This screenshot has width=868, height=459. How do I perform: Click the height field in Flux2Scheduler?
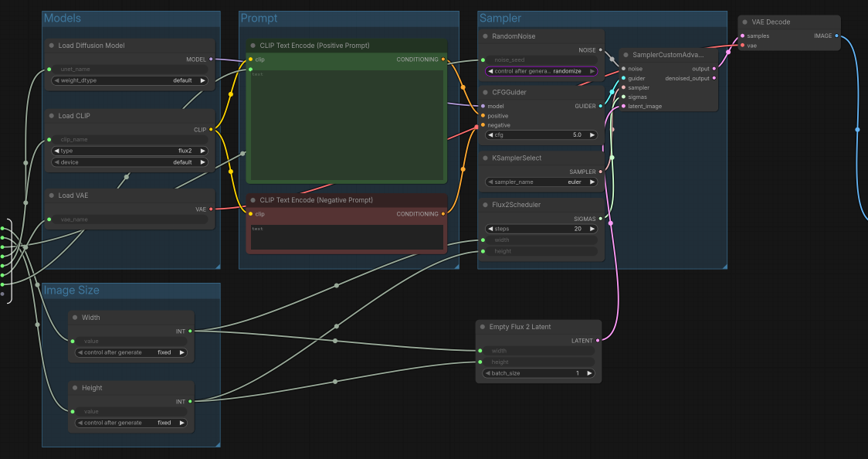[x=541, y=251]
